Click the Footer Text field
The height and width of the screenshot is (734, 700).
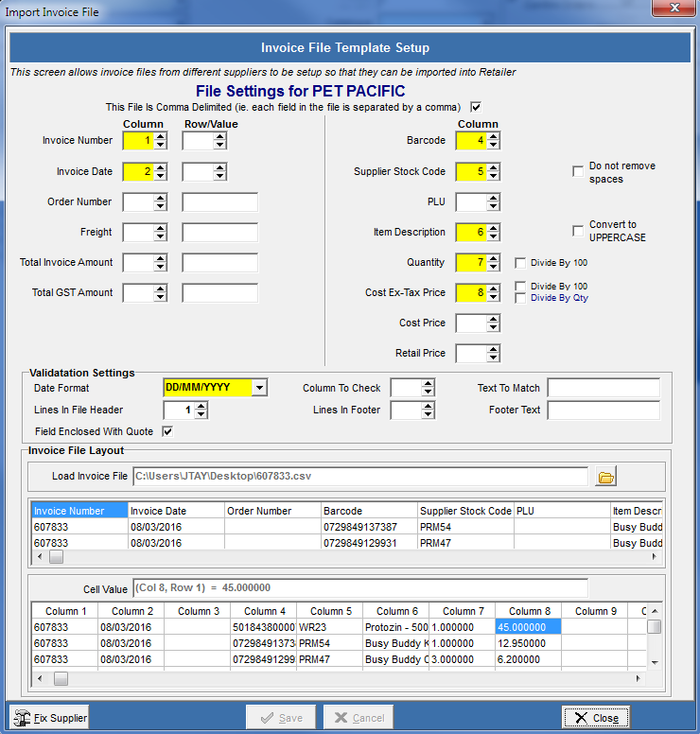tap(604, 411)
